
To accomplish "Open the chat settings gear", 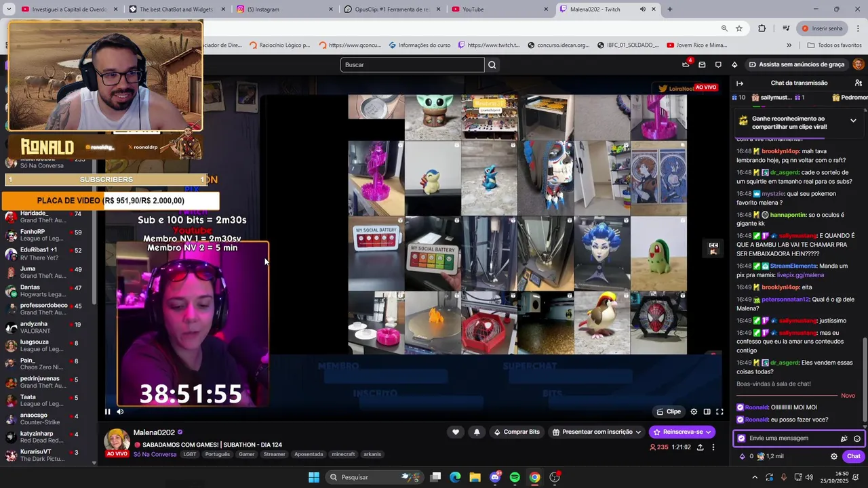I will [834, 456].
